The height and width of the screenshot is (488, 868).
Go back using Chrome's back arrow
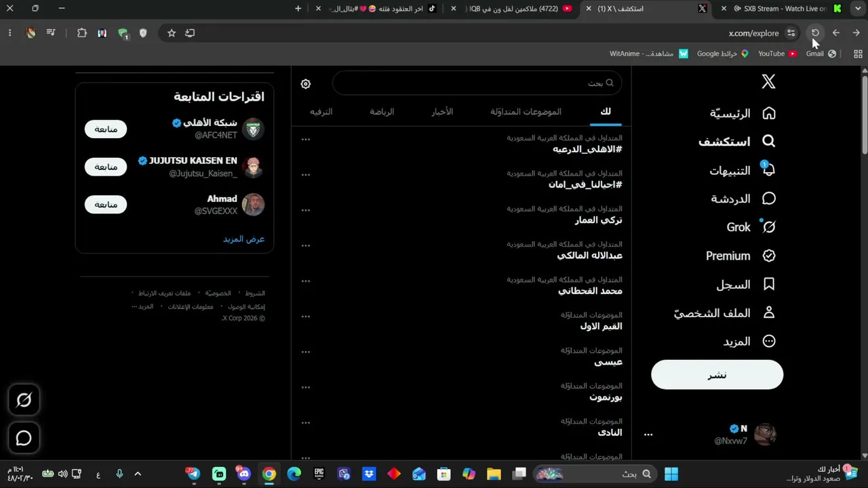click(x=856, y=33)
